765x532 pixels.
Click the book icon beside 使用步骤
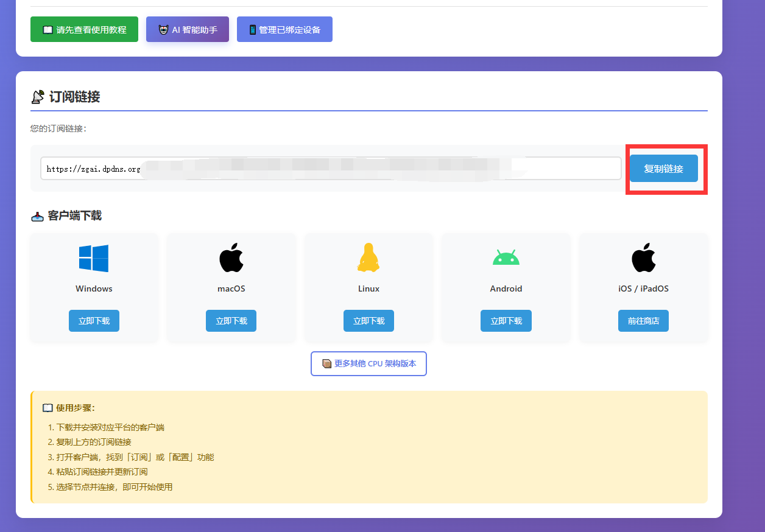[x=48, y=408]
